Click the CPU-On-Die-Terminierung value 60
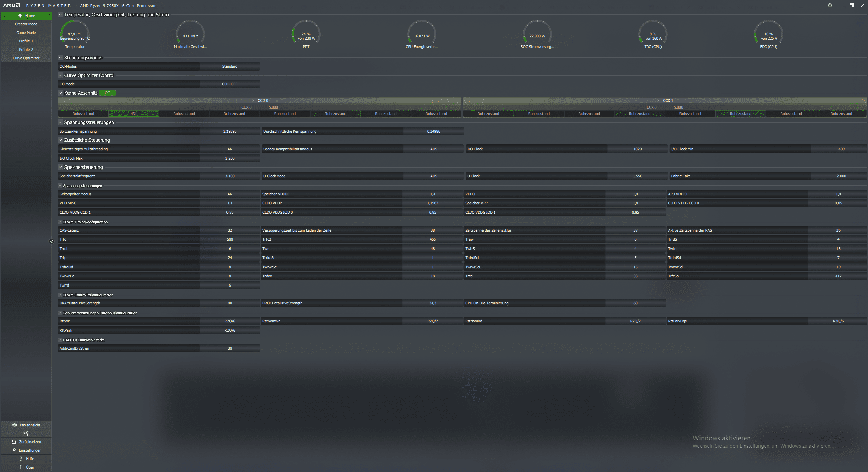This screenshot has height=472, width=868. point(635,303)
